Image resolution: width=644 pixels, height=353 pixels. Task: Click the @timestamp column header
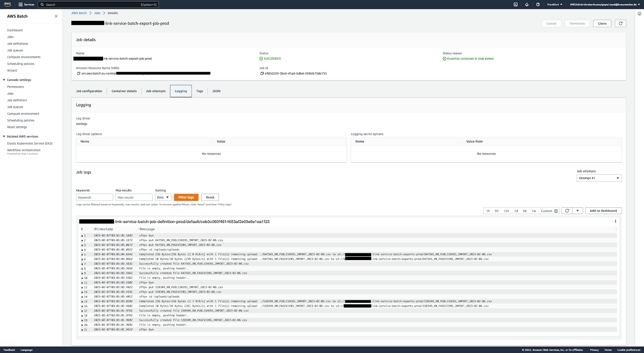pyautogui.click(x=104, y=229)
